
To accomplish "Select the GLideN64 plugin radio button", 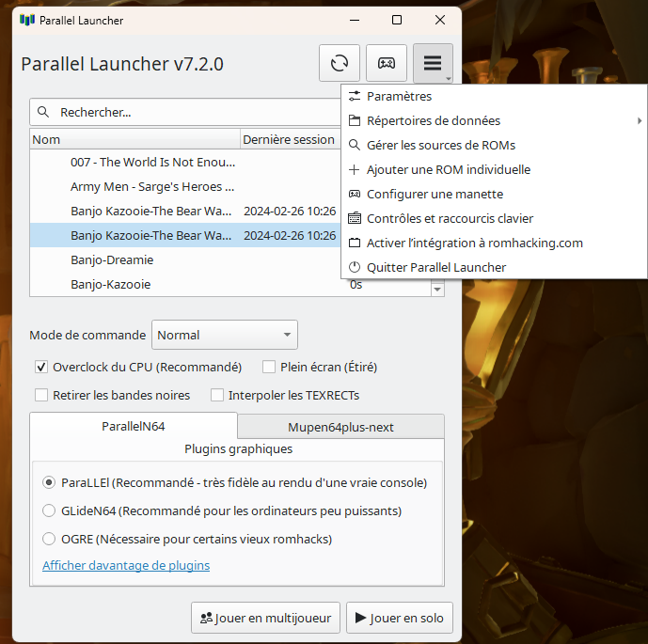I will click(x=50, y=510).
